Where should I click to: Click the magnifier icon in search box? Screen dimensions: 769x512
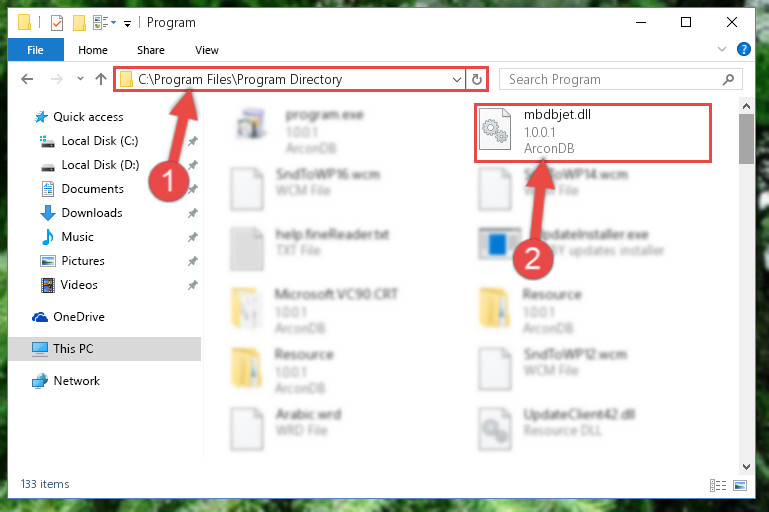(x=728, y=79)
